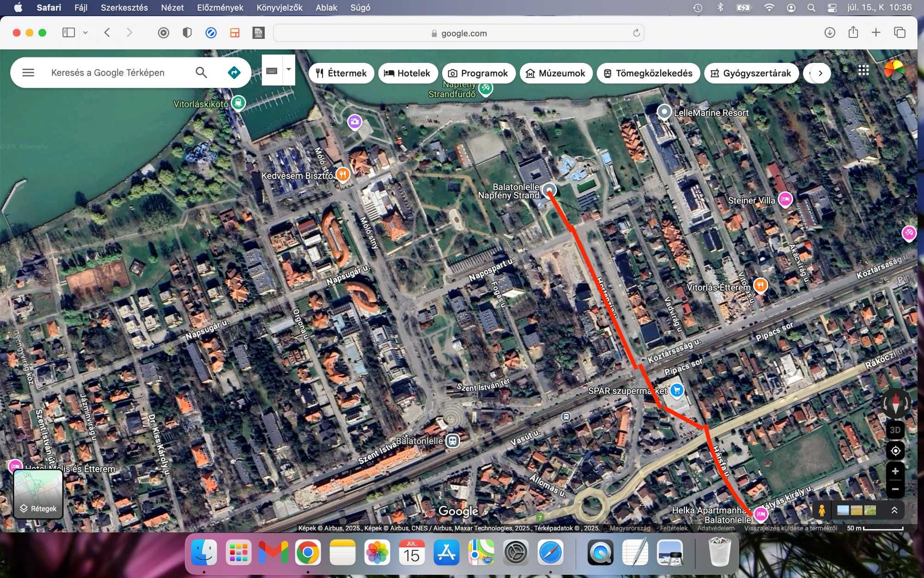Click the Helka Apartmanház hotel pin
This screenshot has height=578, width=924.
760,514
